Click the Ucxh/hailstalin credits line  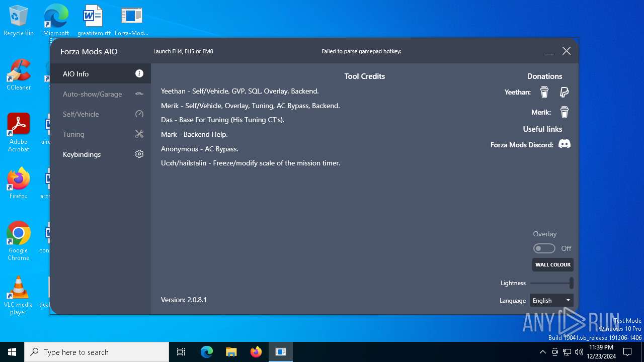click(x=251, y=163)
